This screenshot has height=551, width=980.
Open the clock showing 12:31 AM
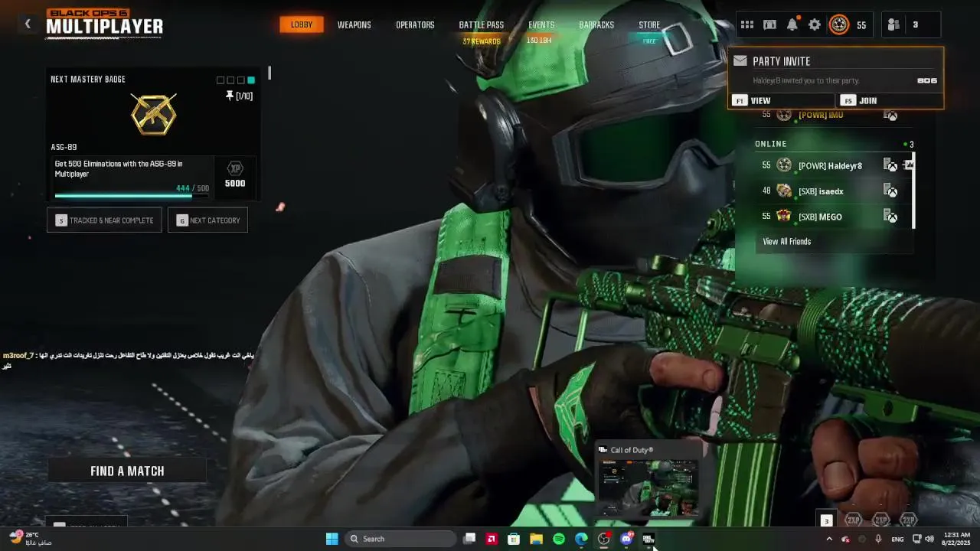957,539
